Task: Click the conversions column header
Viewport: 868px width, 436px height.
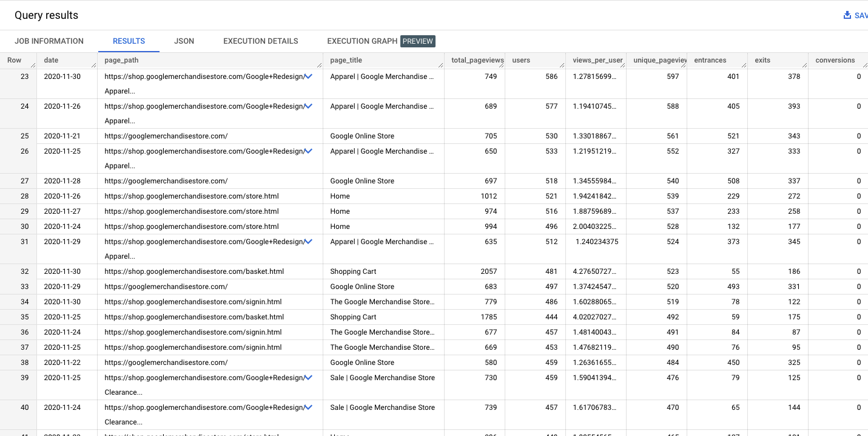Action: click(x=836, y=60)
